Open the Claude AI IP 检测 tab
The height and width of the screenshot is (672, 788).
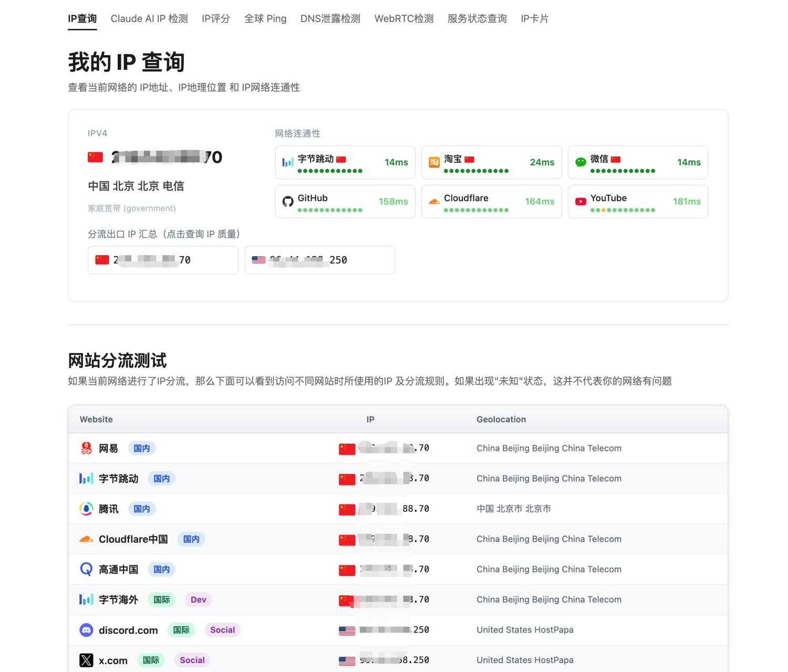coord(149,19)
